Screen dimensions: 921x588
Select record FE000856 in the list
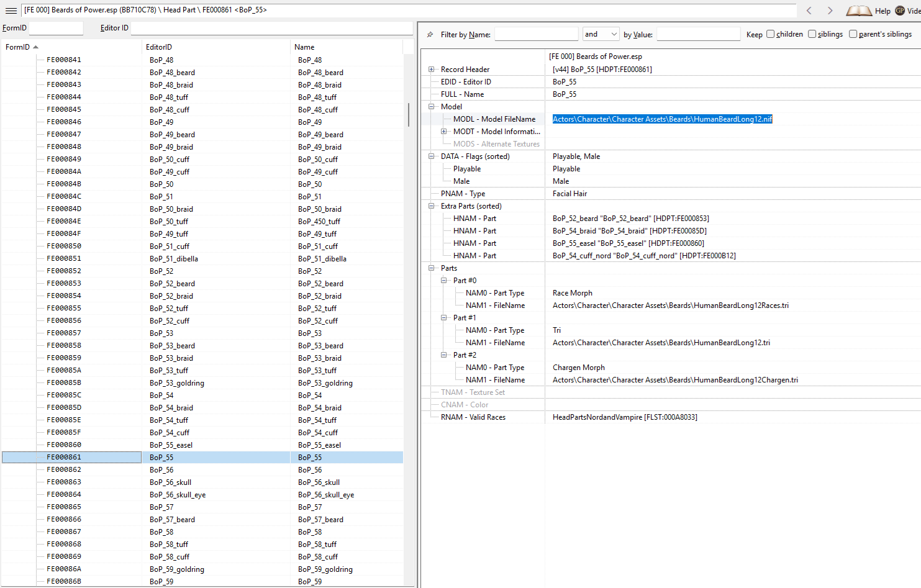pos(202,320)
